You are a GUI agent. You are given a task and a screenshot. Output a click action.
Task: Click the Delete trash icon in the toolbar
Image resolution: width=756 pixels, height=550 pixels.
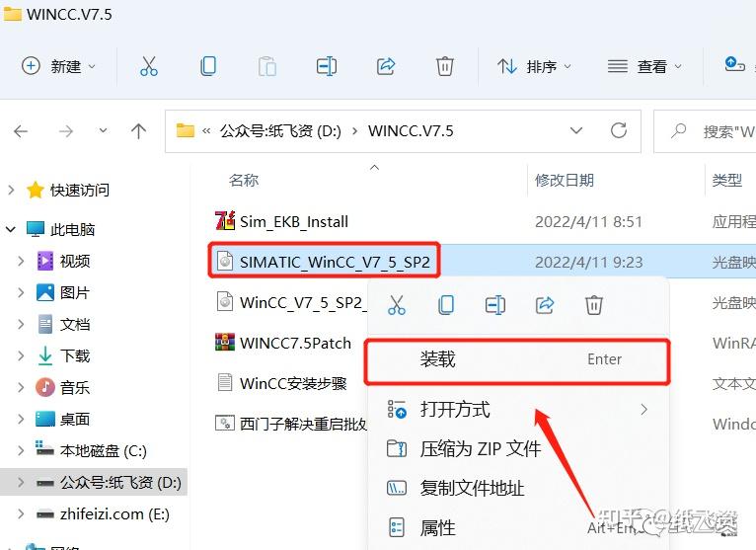(x=444, y=66)
